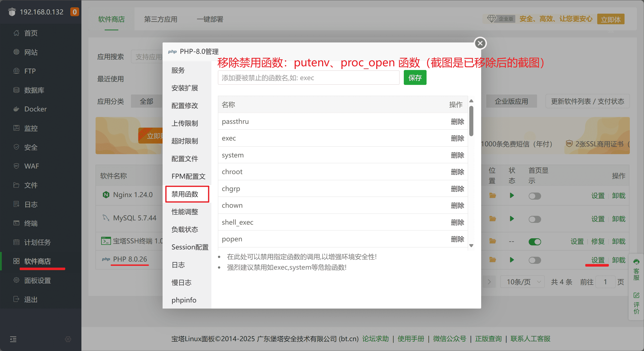Open the 10条/页 page size dropdown
Image resolution: width=644 pixels, height=351 pixels.
pyautogui.click(x=522, y=282)
